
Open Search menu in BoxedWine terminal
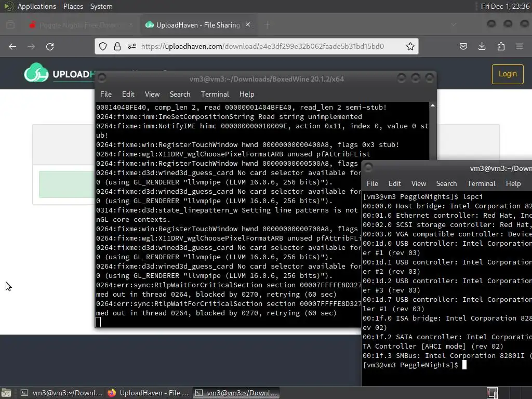[180, 95]
